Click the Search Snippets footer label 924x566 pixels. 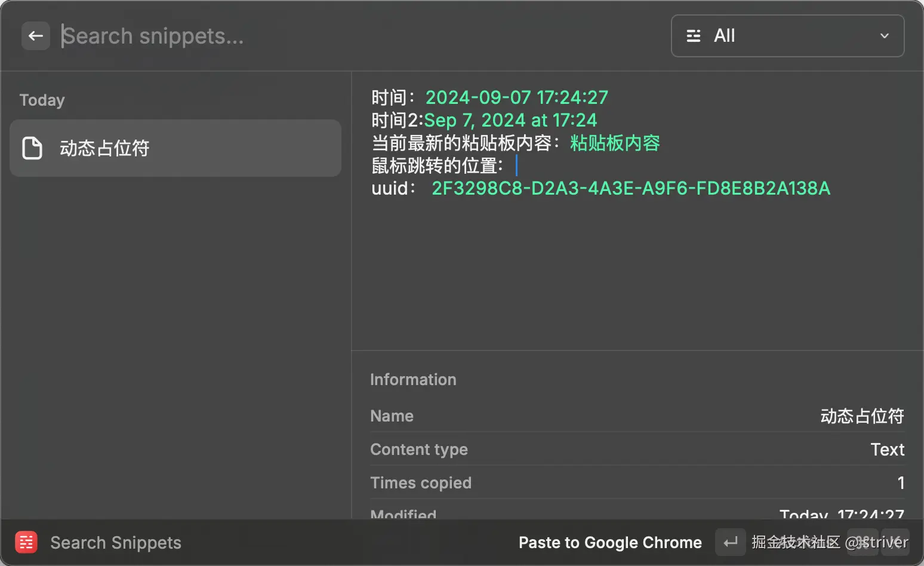pyautogui.click(x=116, y=543)
